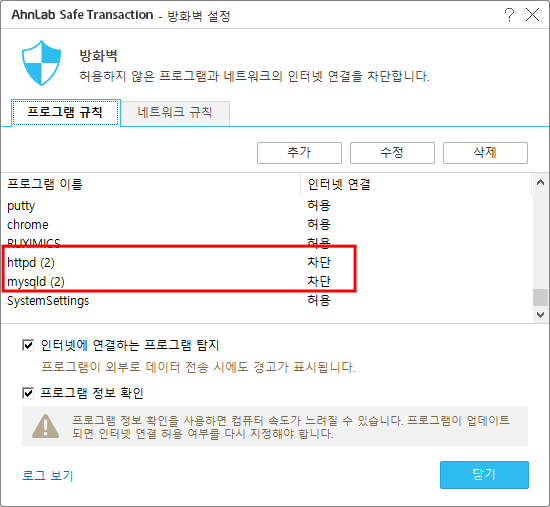Open help with the question mark icon
The image size is (550, 507).
(509, 15)
